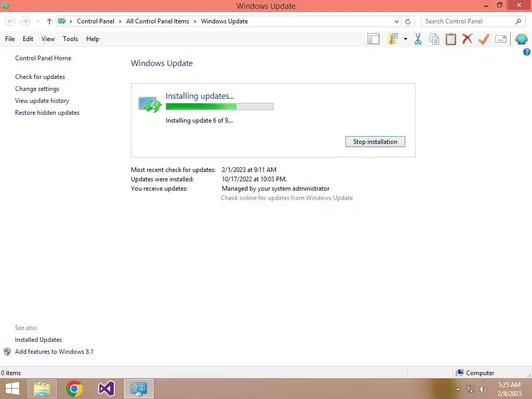This screenshot has width=532, height=399.
Task: Open the recent locations dropdown arrow
Action: click(37, 21)
